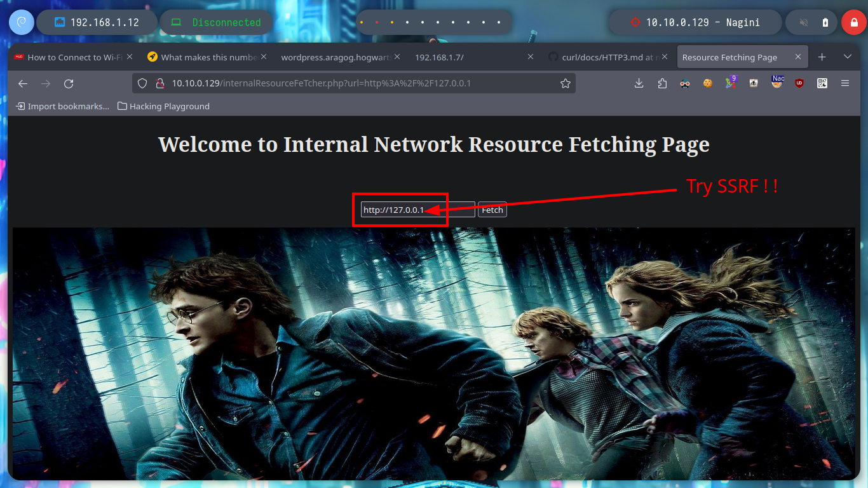The height and width of the screenshot is (488, 868).
Task: Bookmark this page with the star icon
Action: (x=565, y=83)
